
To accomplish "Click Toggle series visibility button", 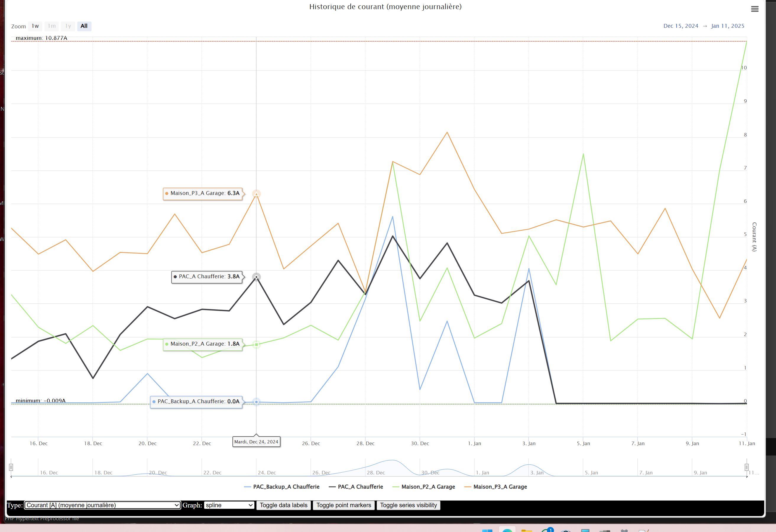I will click(408, 505).
